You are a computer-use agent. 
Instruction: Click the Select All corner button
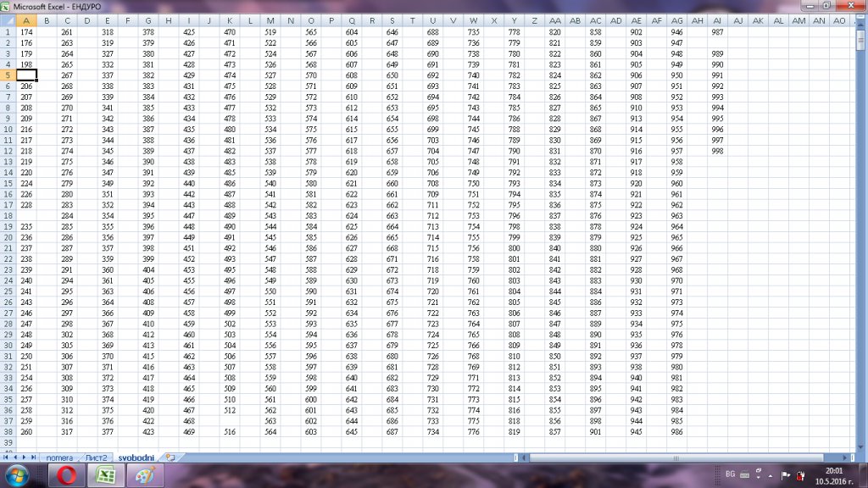tap(8, 20)
